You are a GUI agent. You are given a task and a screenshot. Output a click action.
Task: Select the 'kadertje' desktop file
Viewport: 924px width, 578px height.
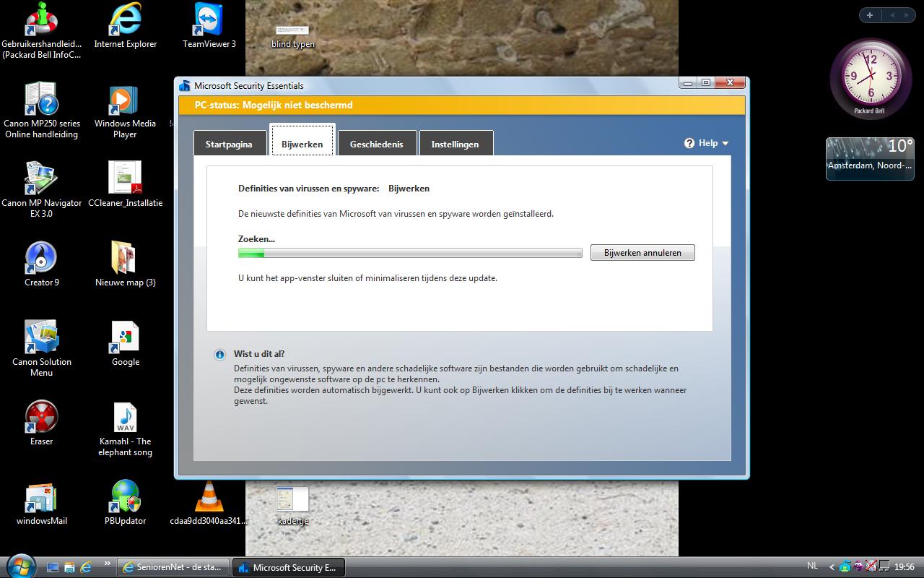pos(292,504)
